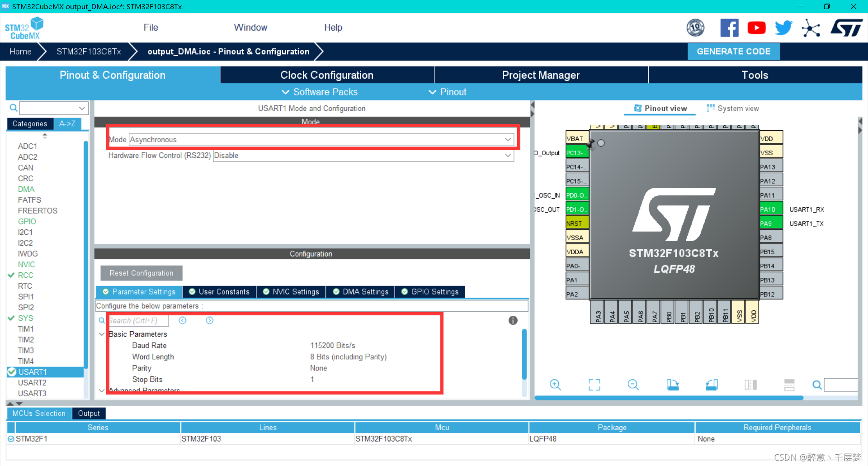Click the peripheral search magnifier icon
This screenshot has height=466, width=868.
14,108
